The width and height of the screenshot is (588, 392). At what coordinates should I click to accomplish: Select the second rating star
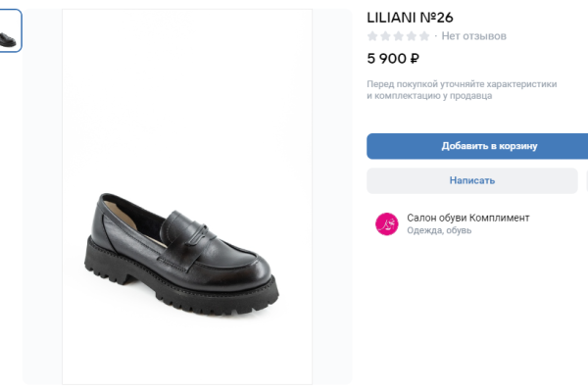pyautogui.click(x=385, y=36)
